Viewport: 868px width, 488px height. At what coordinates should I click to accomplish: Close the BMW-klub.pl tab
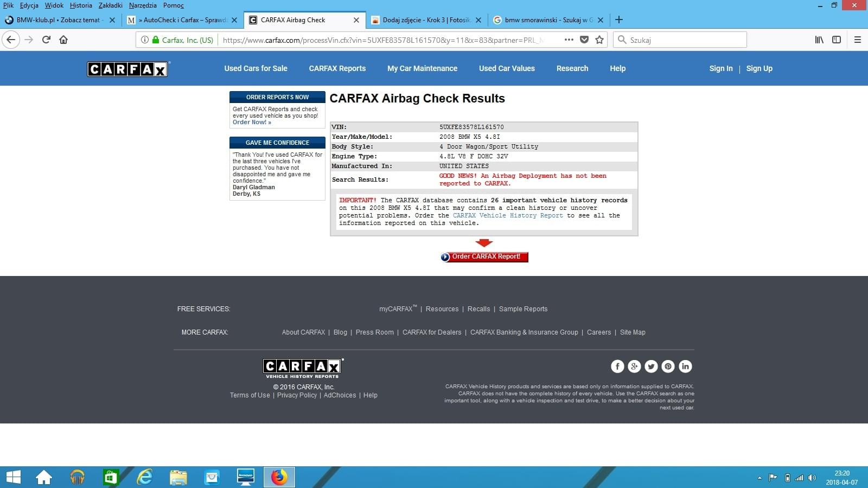click(112, 20)
